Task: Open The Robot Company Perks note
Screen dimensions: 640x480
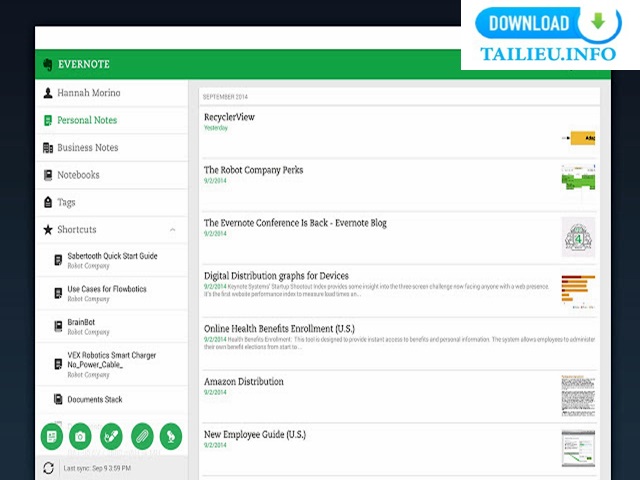Action: click(399, 185)
